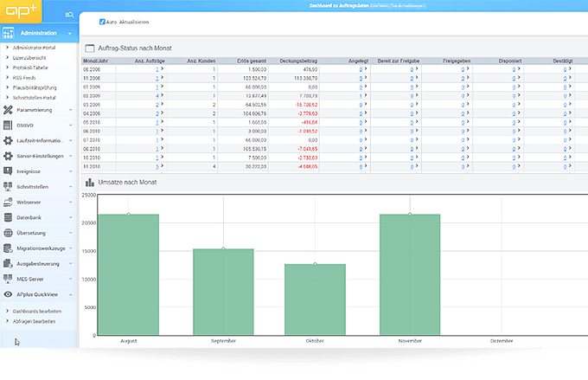
Task: Click the APplus QuickView eye icon
Action: 8,294
